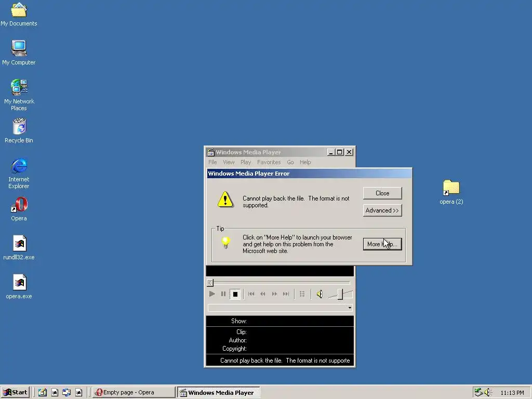Open the Play menu in Windows Media Player
Screen dimensions: 532x399
pyautogui.click(x=246, y=162)
